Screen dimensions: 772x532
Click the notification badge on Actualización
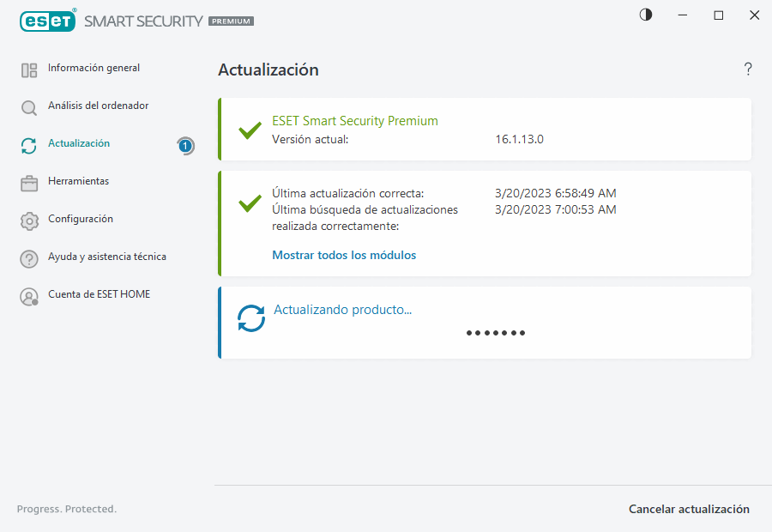(185, 146)
